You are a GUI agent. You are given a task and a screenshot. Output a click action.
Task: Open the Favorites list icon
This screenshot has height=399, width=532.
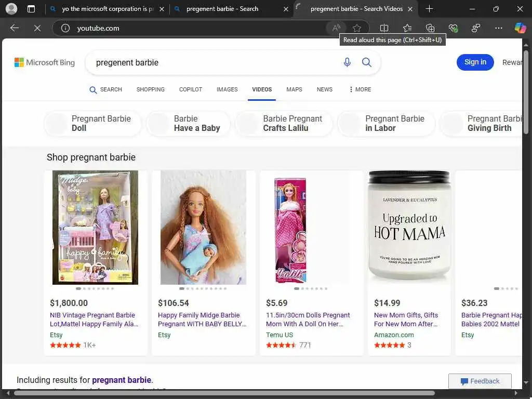pyautogui.click(x=407, y=28)
